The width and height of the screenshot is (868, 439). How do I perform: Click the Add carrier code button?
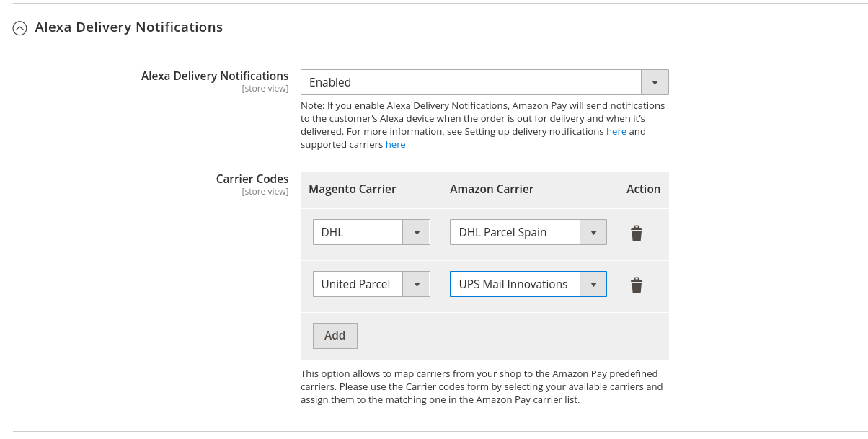point(335,335)
